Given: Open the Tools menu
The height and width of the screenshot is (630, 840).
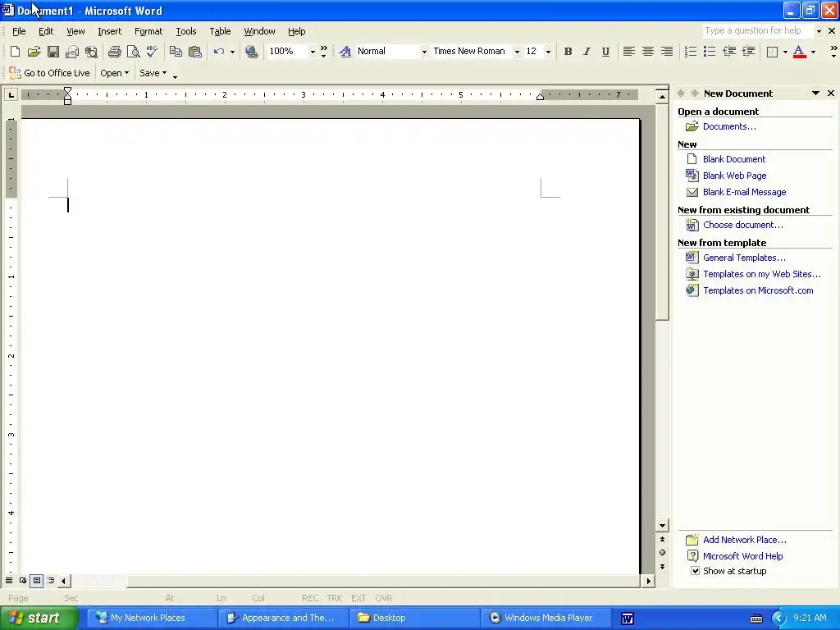Looking at the screenshot, I should click(186, 31).
